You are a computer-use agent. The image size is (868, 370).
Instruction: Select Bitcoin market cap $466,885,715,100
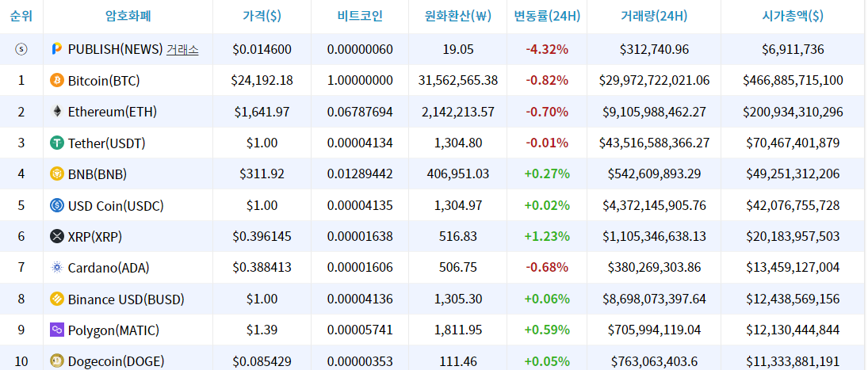pos(793,81)
